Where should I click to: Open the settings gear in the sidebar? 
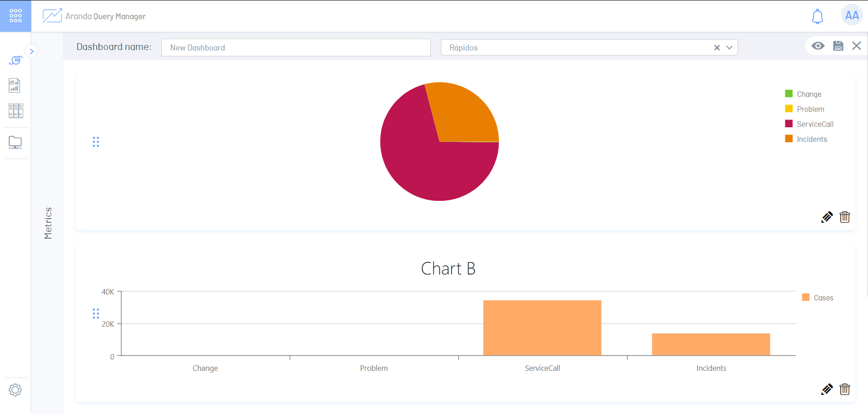(x=15, y=390)
